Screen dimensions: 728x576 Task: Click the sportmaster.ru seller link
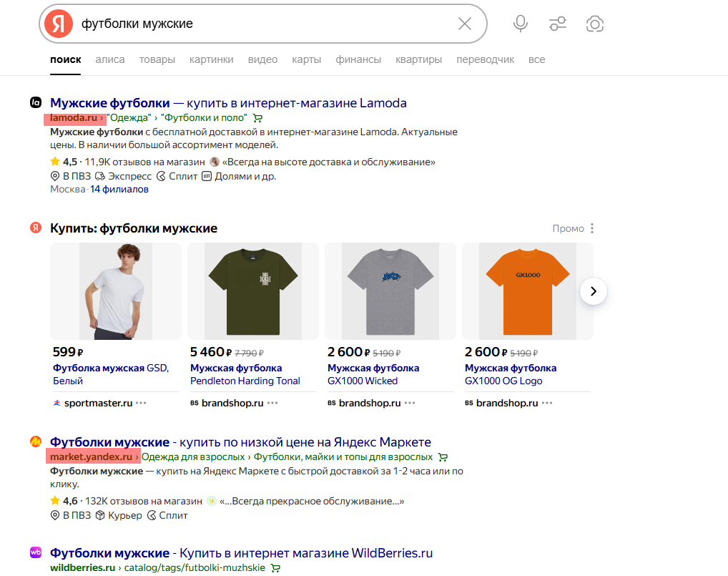tap(99, 404)
